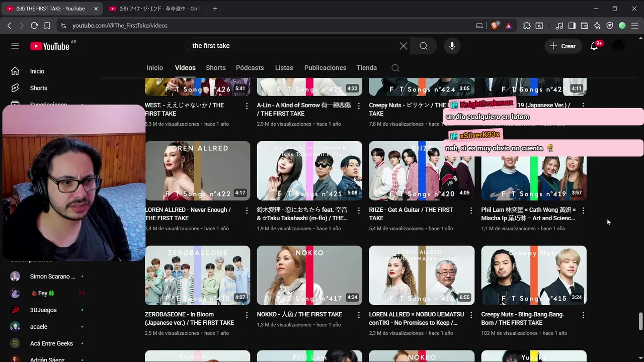Open Leo AI sparkle icon
This screenshot has width=644, height=362.
click(x=597, y=25)
